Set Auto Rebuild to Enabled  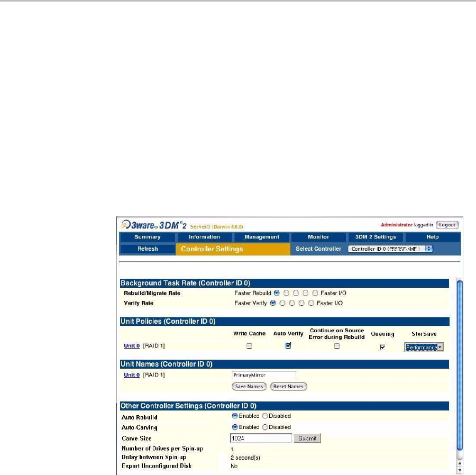coord(235,416)
